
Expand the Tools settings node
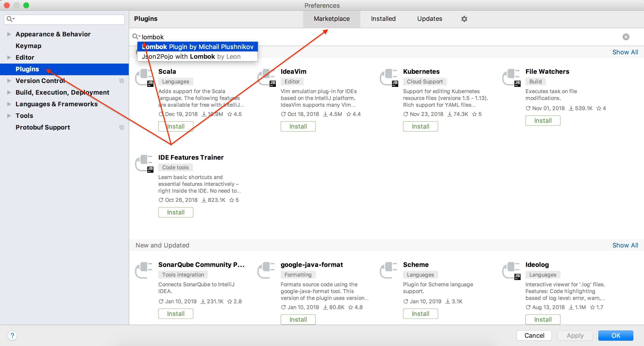9,116
